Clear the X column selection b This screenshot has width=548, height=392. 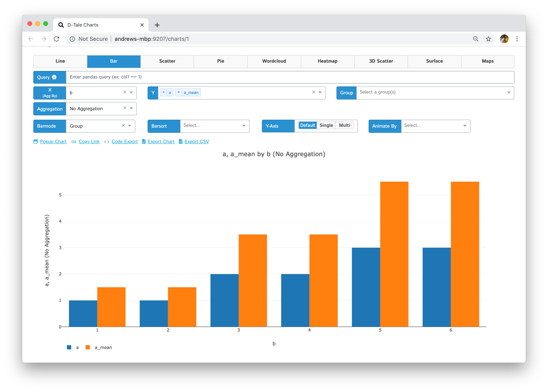click(x=125, y=92)
